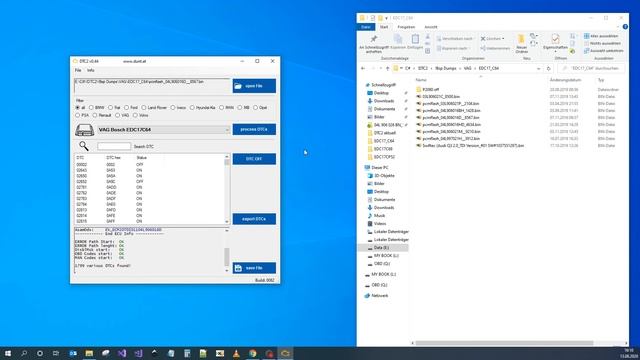The height and width of the screenshot is (360, 640).
Task: Select the Ford filter radio button
Action: [x=127, y=108]
